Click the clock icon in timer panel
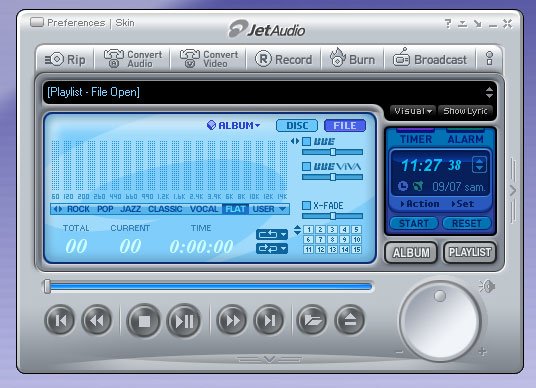Screen dimensions: 536x388 [x=403, y=186]
